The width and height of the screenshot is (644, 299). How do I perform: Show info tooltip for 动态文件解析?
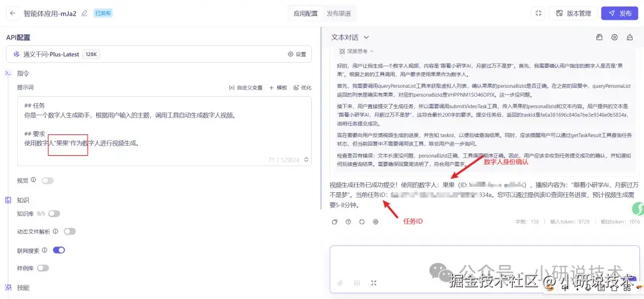(x=55, y=231)
